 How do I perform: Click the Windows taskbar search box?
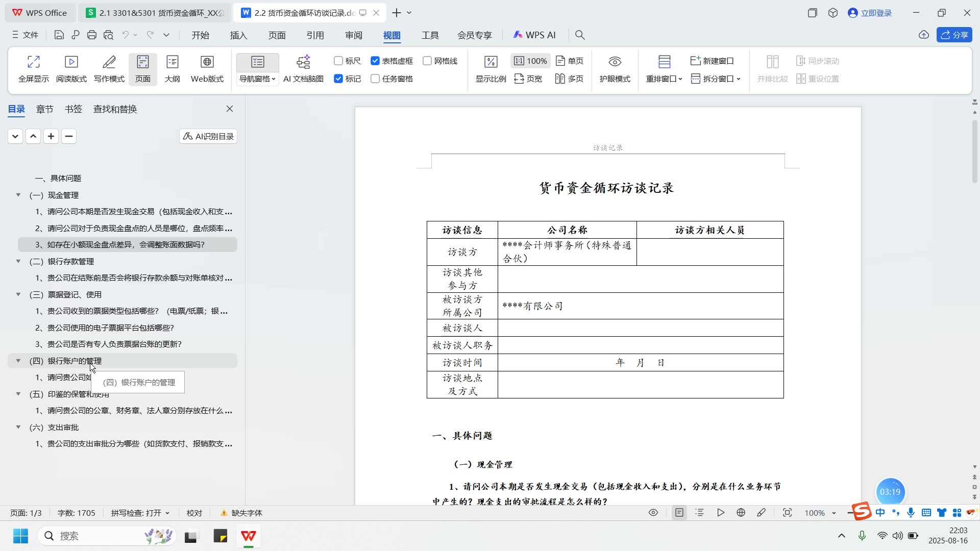pos(106,536)
